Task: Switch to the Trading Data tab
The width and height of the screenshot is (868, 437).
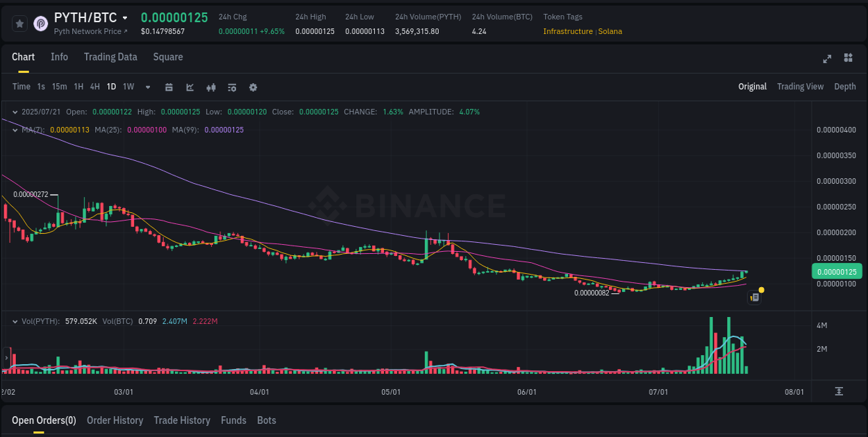Action: 110,57
